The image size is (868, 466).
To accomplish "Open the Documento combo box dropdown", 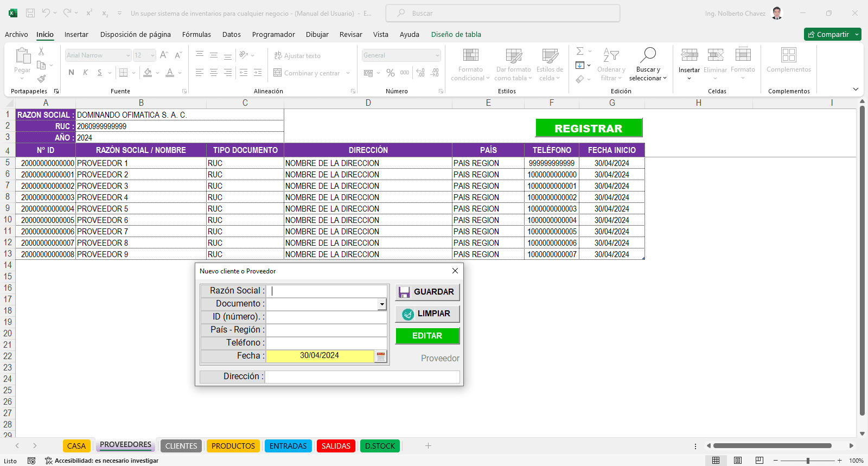I will (382, 304).
